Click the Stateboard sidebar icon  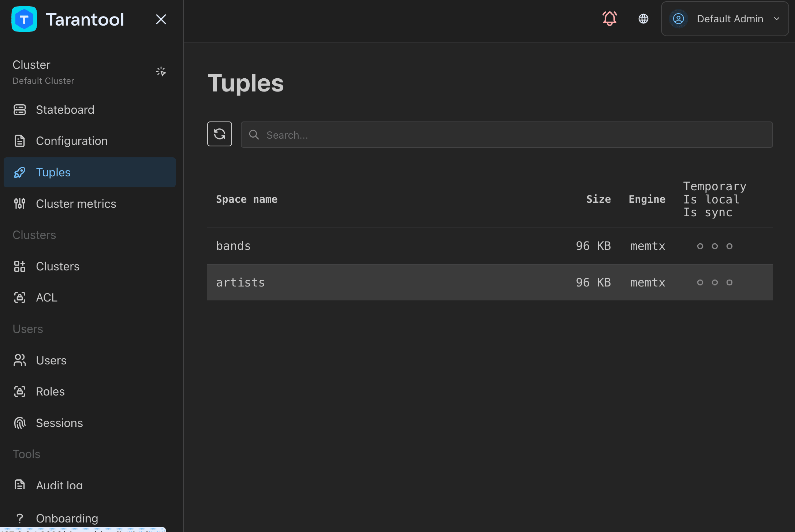(x=20, y=110)
